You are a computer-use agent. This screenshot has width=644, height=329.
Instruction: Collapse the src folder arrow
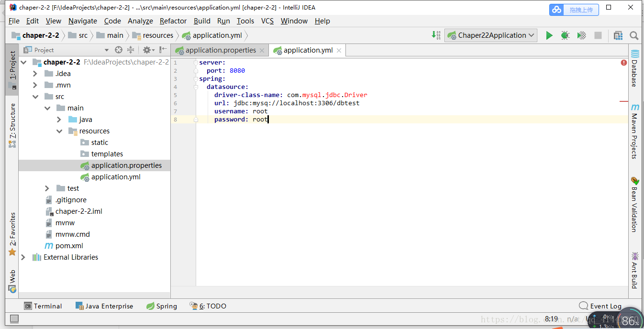tap(35, 97)
